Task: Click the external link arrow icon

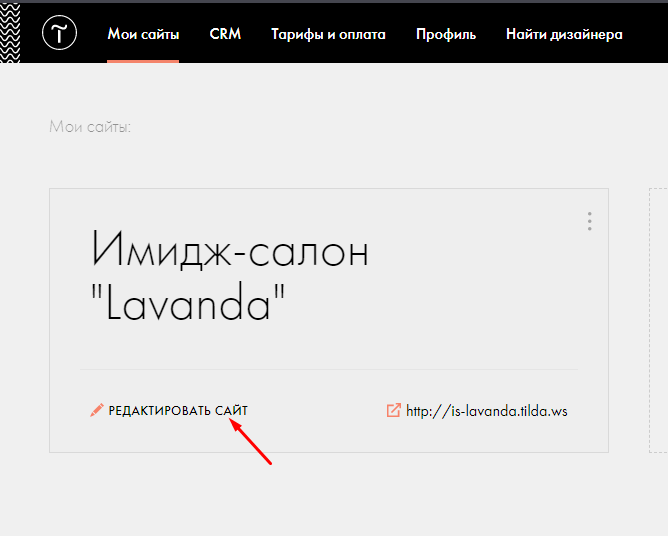Action: 394,410
